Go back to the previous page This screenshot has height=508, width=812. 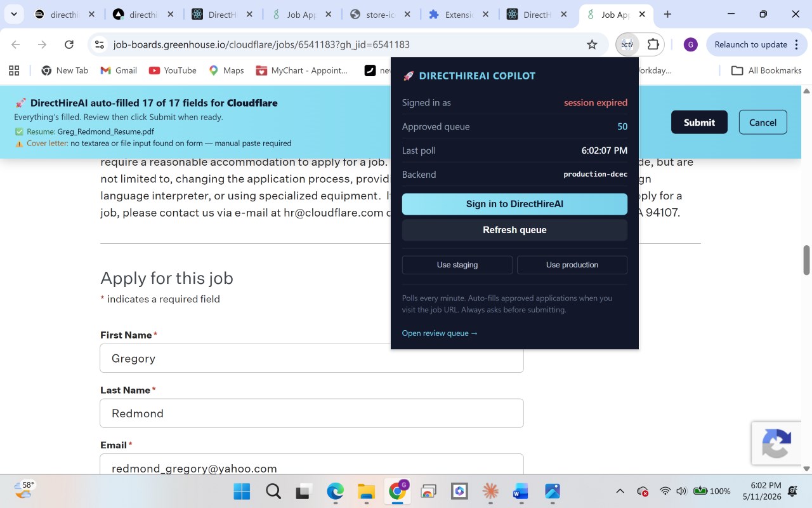click(x=16, y=44)
